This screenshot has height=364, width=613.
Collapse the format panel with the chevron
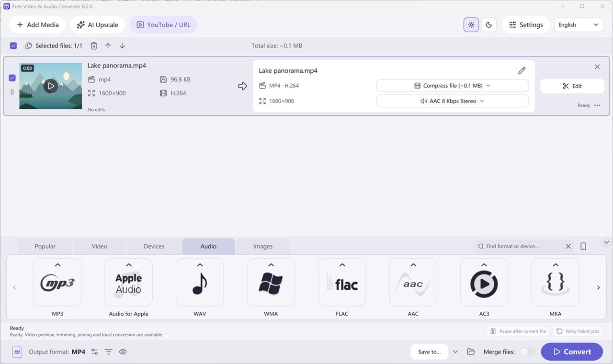point(607,242)
